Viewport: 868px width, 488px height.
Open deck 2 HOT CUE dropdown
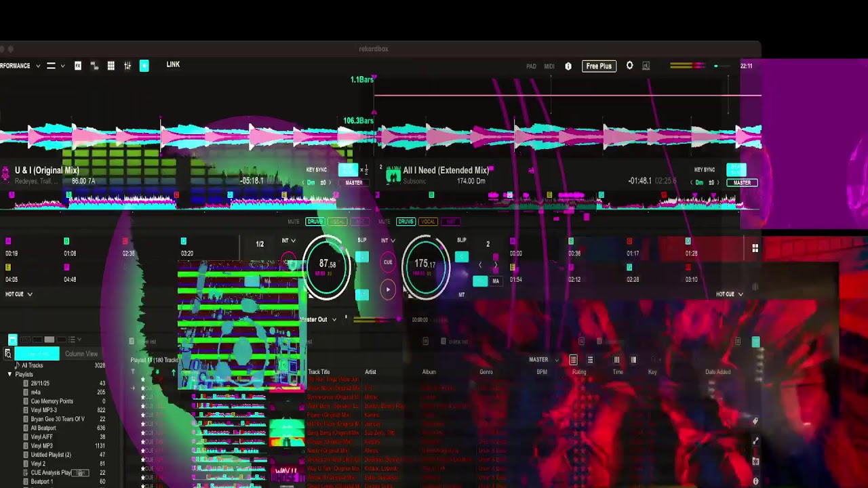730,294
